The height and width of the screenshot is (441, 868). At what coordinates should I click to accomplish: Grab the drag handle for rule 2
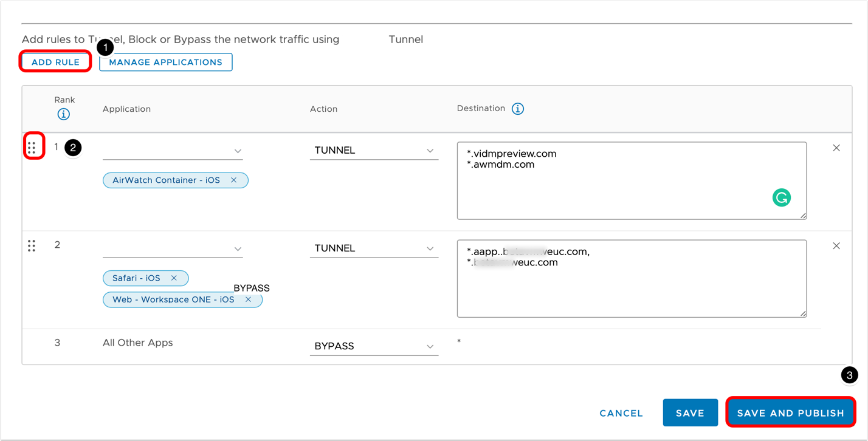pyautogui.click(x=32, y=245)
